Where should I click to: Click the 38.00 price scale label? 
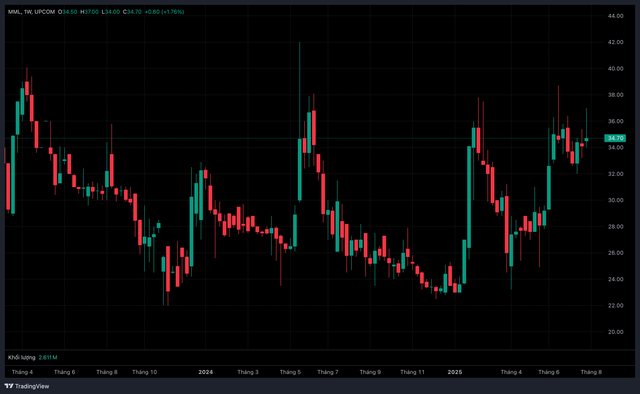tap(616, 95)
